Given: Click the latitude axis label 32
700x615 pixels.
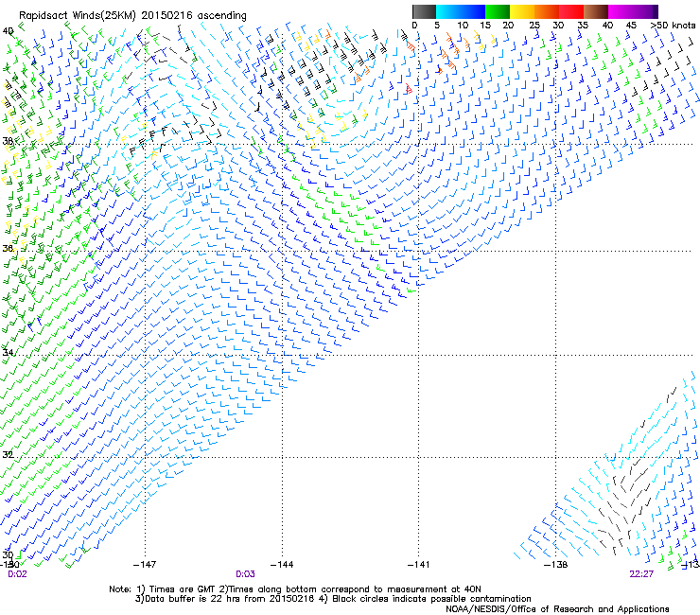Looking at the screenshot, I should [8, 455].
